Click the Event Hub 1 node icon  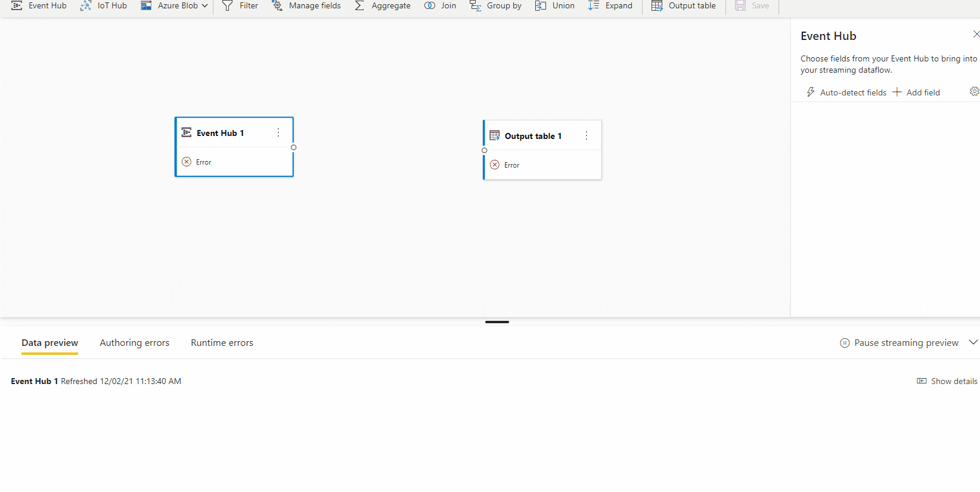point(187,132)
